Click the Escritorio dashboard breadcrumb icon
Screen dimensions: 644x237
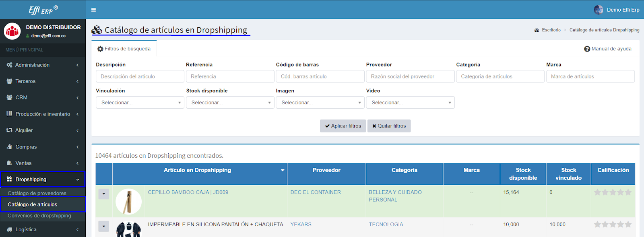[x=537, y=30]
